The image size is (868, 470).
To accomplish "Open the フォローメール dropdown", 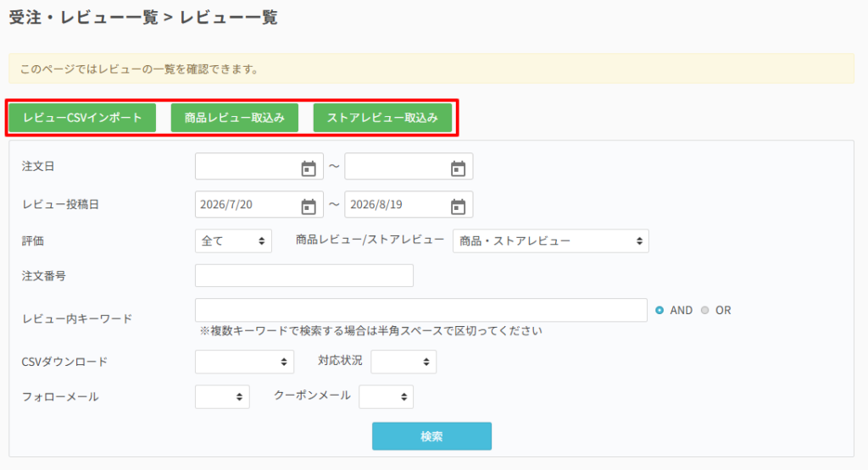I will pyautogui.click(x=222, y=396).
